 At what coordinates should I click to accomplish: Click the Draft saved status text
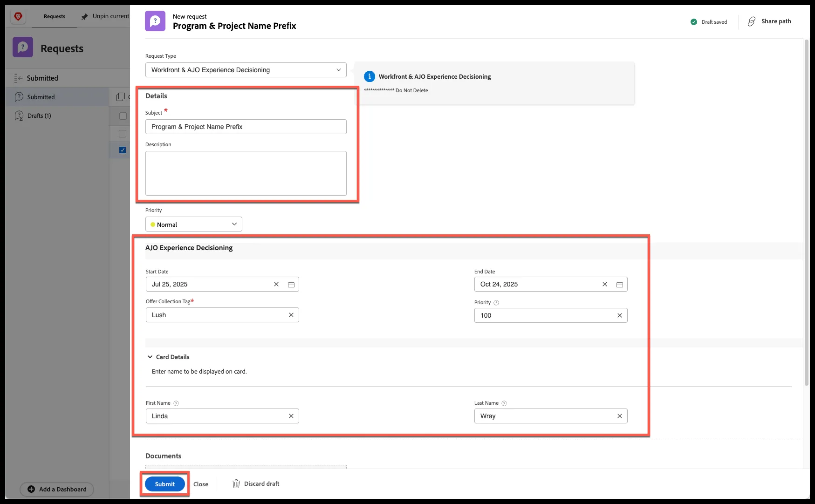(x=714, y=22)
